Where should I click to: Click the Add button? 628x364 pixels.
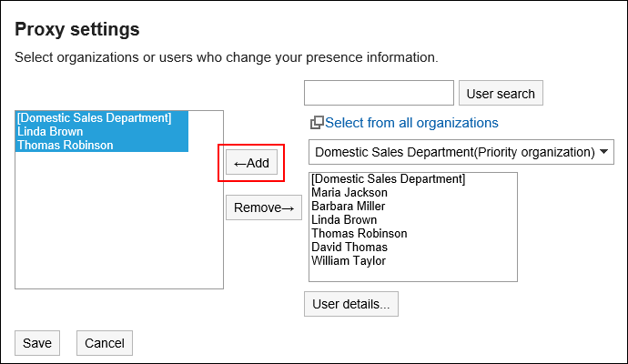pyautogui.click(x=251, y=163)
